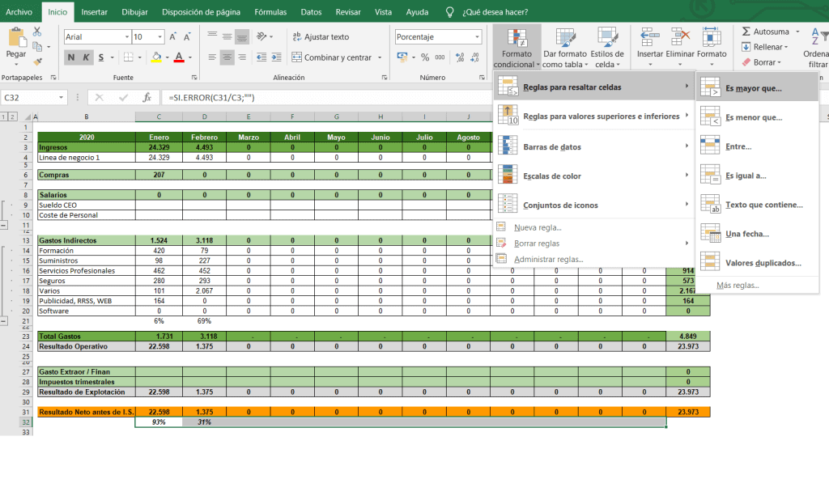Click Formato condicional button
The width and height of the screenshot is (829, 504).
pyautogui.click(x=517, y=48)
